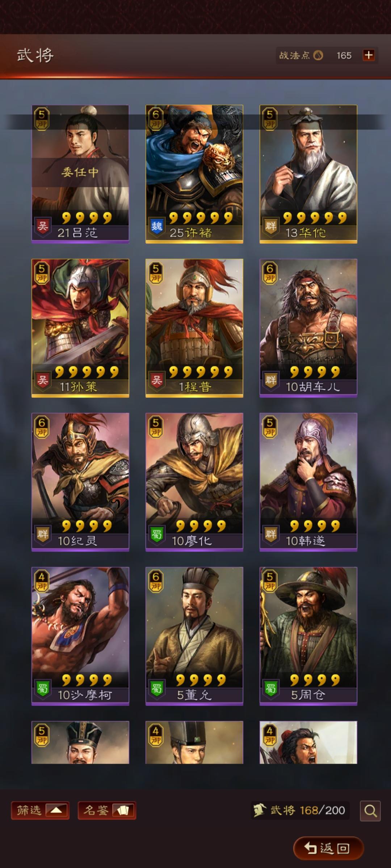Expand the 筛选 filter menu
The image size is (391, 868).
(40, 810)
